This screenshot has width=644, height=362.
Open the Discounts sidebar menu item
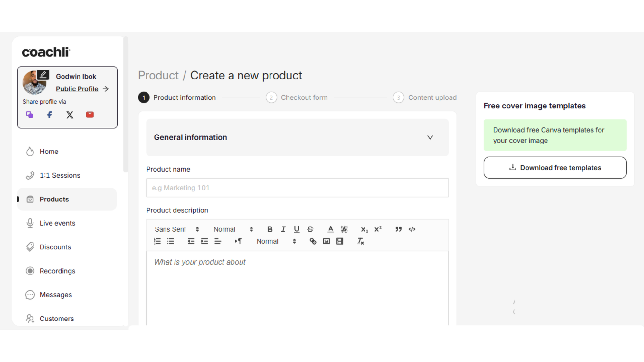pyautogui.click(x=55, y=247)
